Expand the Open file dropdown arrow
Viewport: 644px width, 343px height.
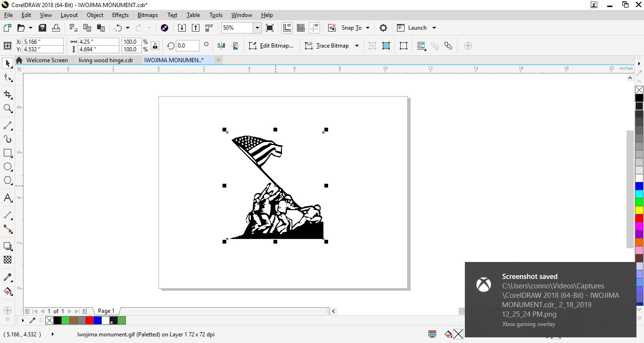click(x=31, y=28)
